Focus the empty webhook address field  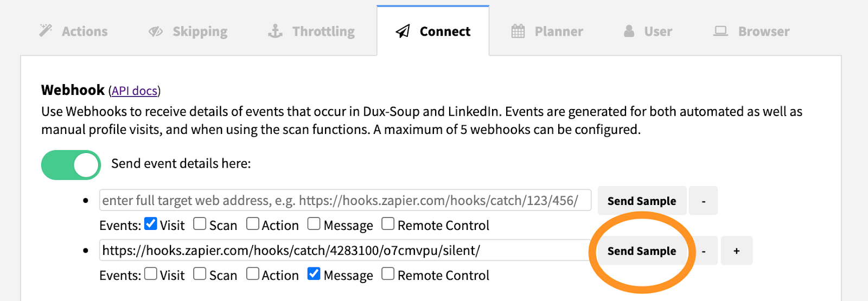click(345, 201)
